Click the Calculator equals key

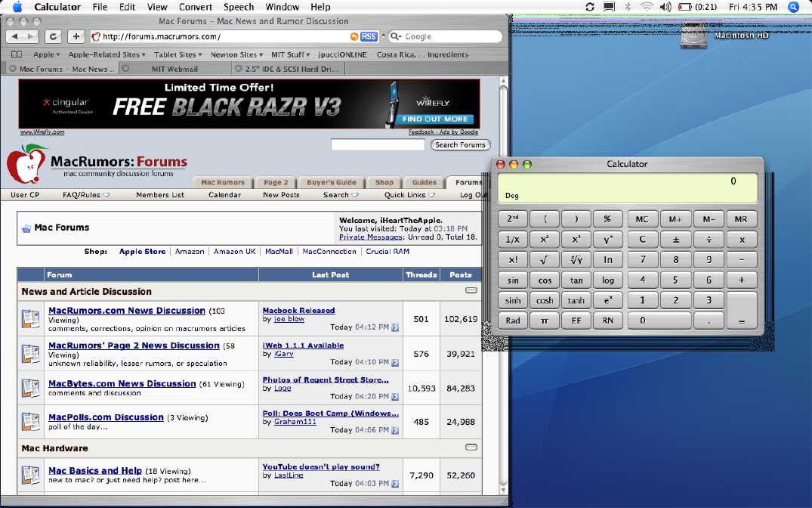coord(742,310)
